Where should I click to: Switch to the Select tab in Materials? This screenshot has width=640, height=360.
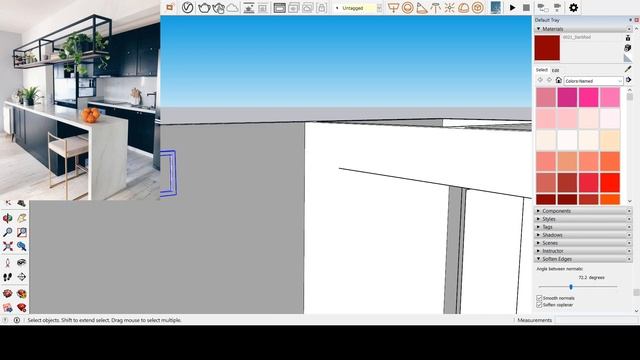[542, 70]
